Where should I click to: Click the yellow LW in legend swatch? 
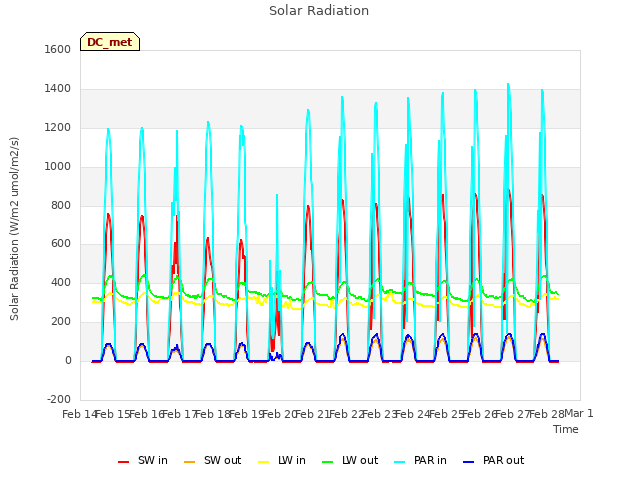pyautogui.click(x=264, y=462)
